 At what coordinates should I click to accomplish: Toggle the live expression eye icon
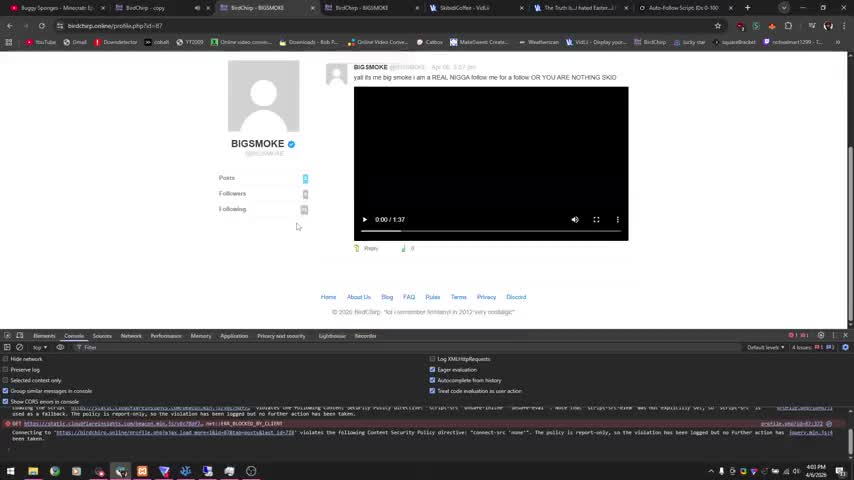[60, 347]
